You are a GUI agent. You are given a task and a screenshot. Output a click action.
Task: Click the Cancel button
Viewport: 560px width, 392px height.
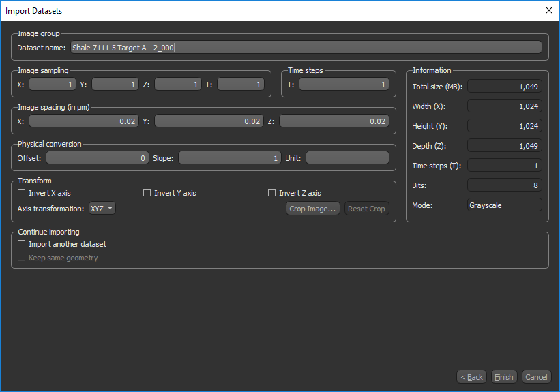(536, 377)
